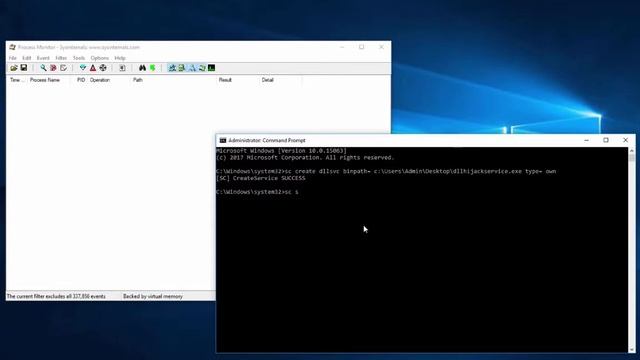Viewport: 640px width, 360px height.
Task: Click the Command Prompt vertical scrollbar thumb
Action: 631,158
